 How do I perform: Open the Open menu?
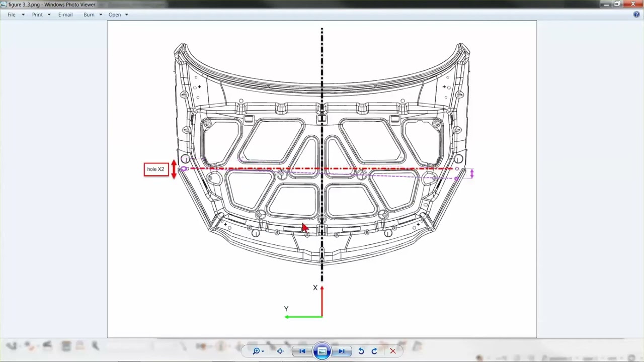click(115, 15)
